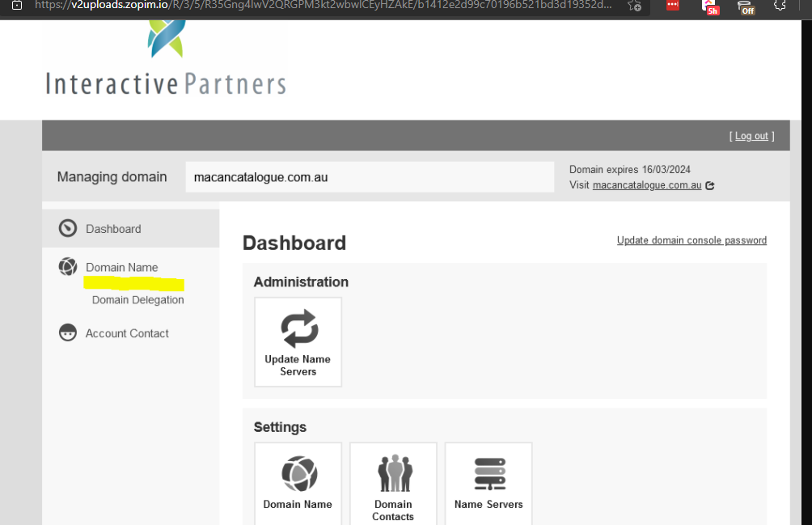Add page to favorites via star icon
The height and width of the screenshot is (525, 812).
tap(635, 6)
